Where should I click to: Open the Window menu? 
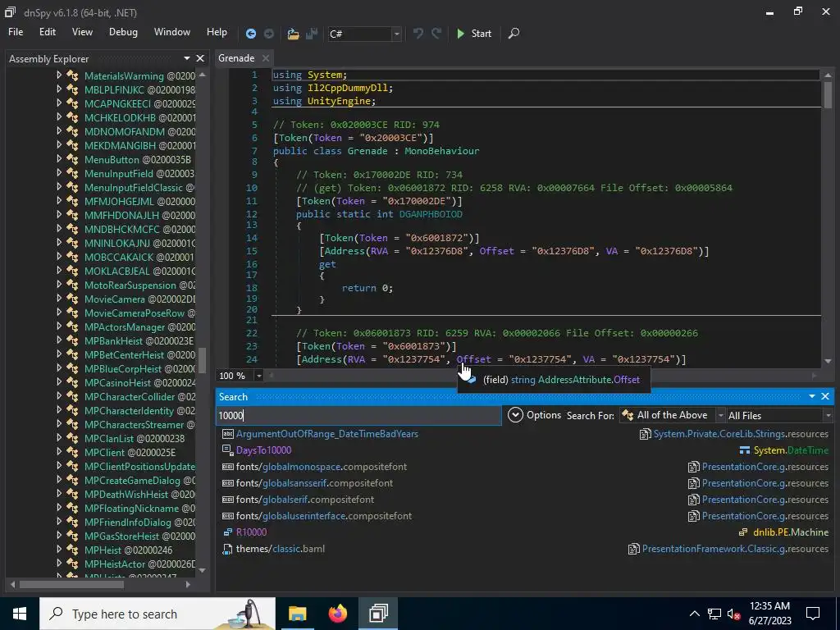click(x=172, y=32)
